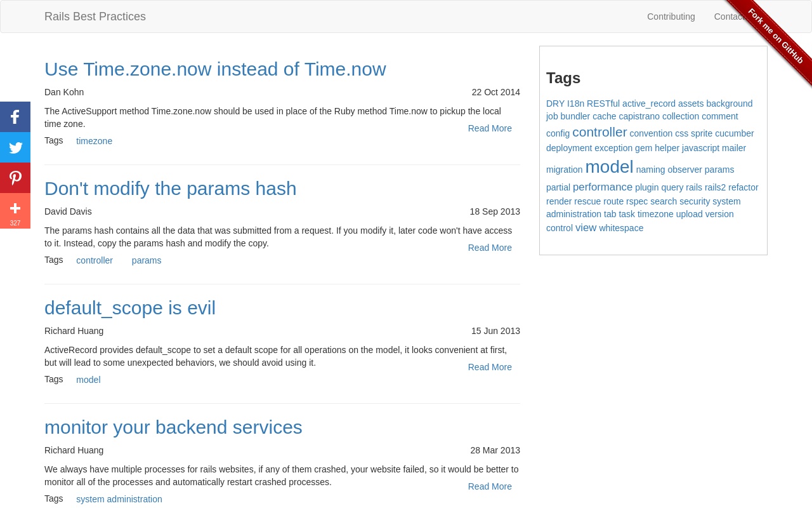Open more sharing options plus icon
The width and height of the screenshot is (812, 508).
pos(15,210)
